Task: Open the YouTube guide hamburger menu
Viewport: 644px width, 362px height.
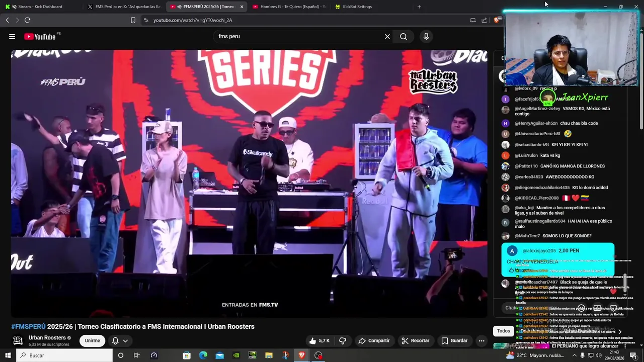Action: pyautogui.click(x=12, y=36)
